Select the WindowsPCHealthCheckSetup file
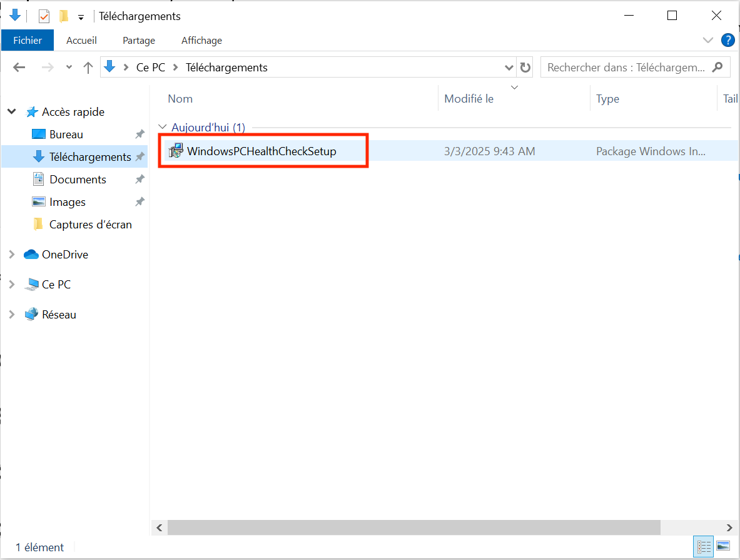Screen dimensions: 740x560 261,151
